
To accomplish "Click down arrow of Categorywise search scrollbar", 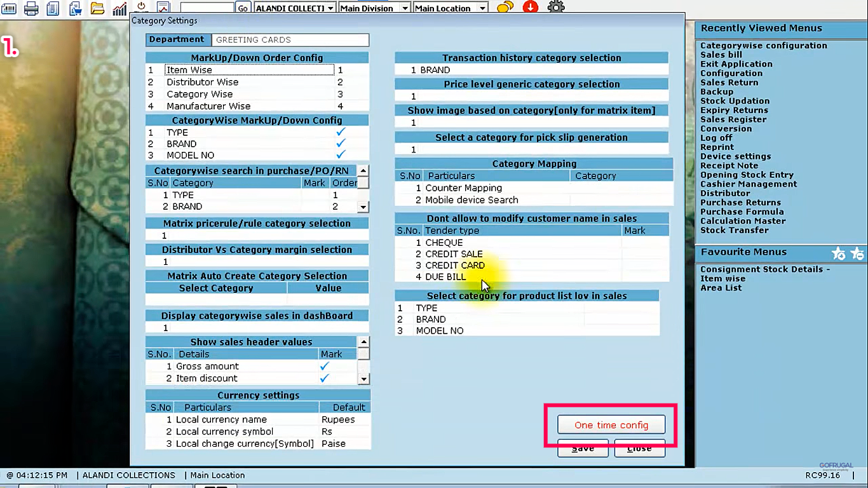I will coord(363,207).
